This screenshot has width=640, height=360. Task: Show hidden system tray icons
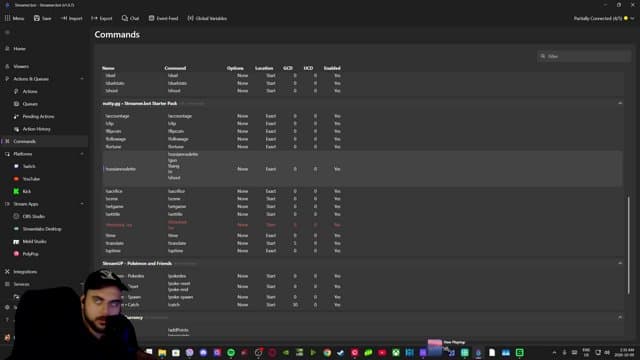pyautogui.click(x=554, y=353)
